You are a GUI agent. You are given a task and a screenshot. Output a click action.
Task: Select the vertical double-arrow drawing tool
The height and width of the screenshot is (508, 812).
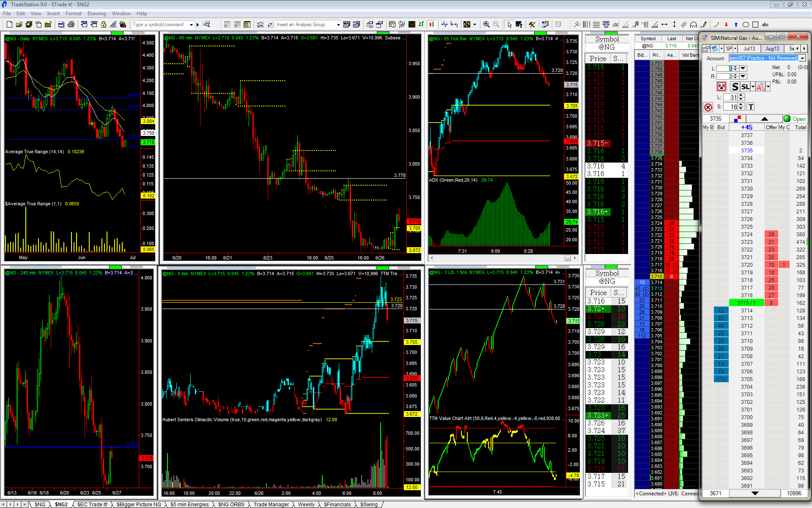click(x=674, y=25)
